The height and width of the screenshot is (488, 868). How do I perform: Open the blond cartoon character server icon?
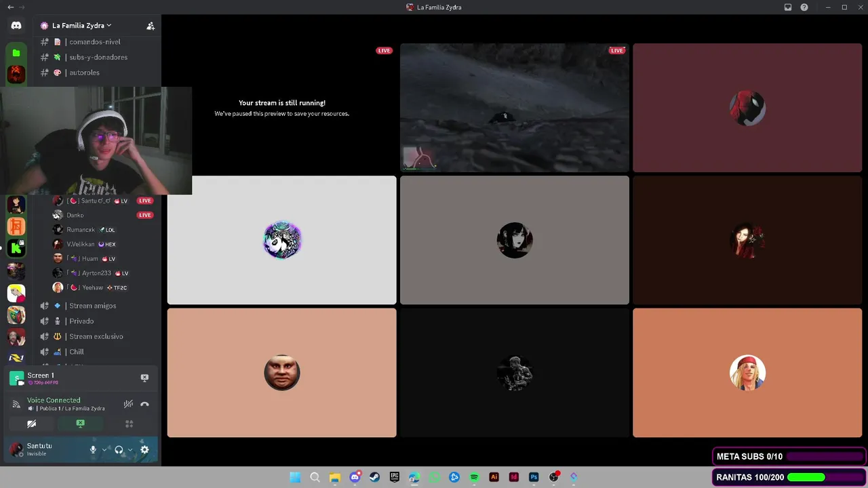coord(16,293)
